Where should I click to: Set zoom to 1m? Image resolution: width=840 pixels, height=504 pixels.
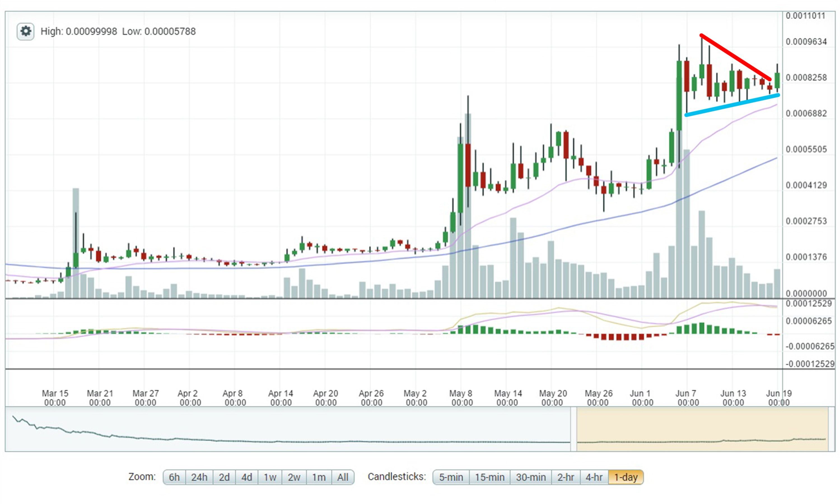click(x=319, y=477)
